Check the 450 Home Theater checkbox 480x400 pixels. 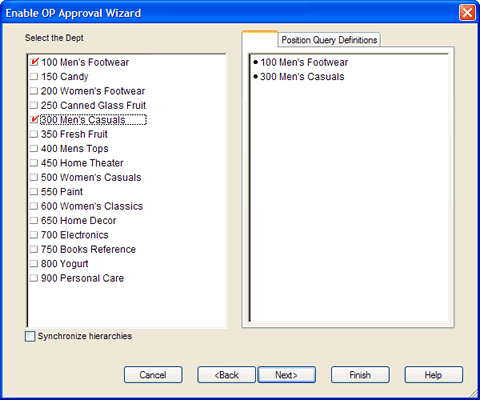(x=34, y=163)
